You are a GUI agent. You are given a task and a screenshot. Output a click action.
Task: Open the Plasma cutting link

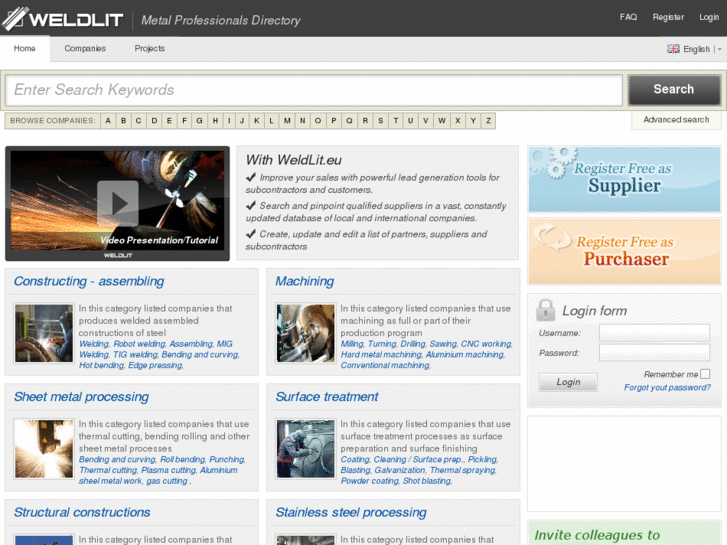[168, 470]
